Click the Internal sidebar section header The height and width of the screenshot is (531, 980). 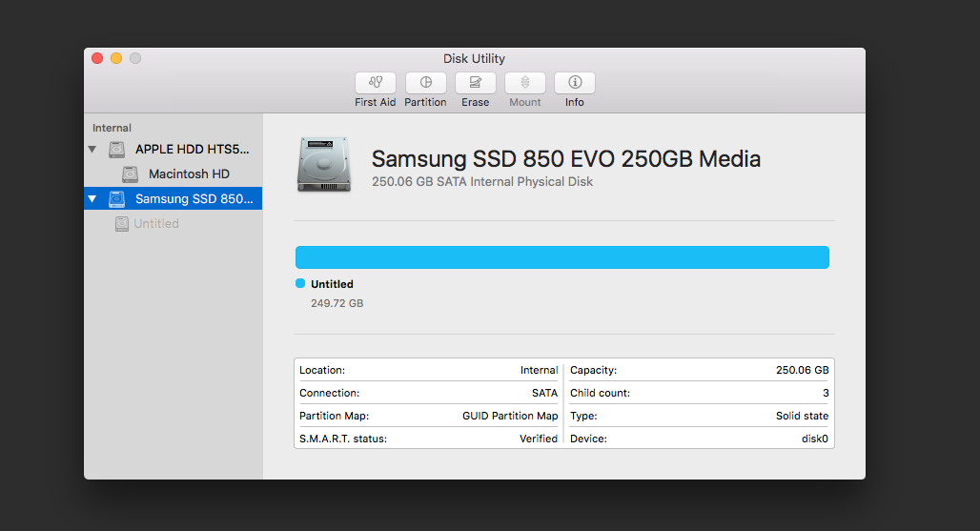click(x=112, y=128)
